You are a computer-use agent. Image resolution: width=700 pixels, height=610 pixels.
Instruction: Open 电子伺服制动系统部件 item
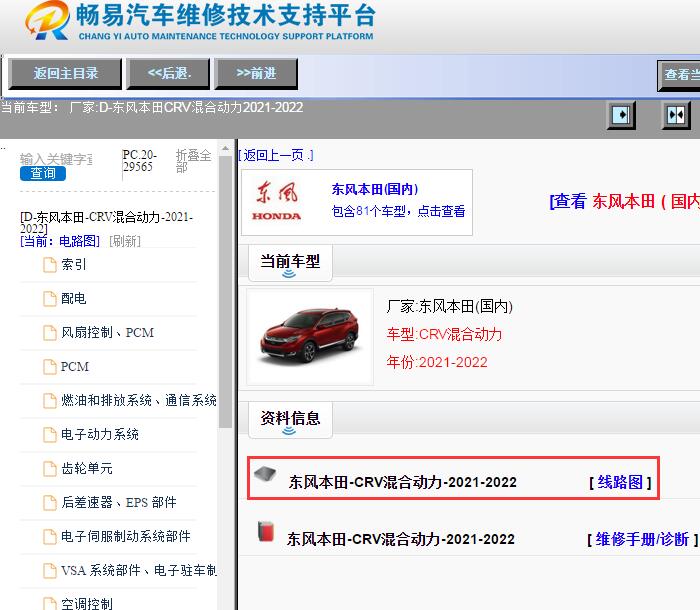pyautogui.click(x=126, y=536)
